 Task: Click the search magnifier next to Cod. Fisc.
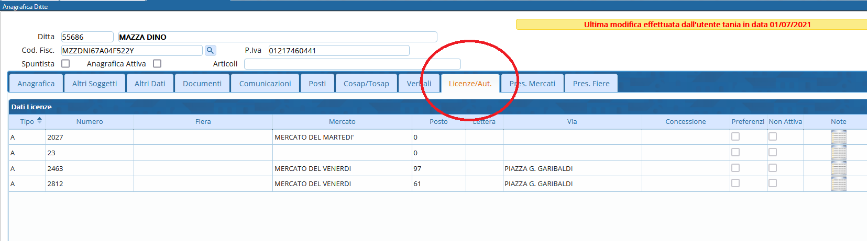click(x=210, y=51)
